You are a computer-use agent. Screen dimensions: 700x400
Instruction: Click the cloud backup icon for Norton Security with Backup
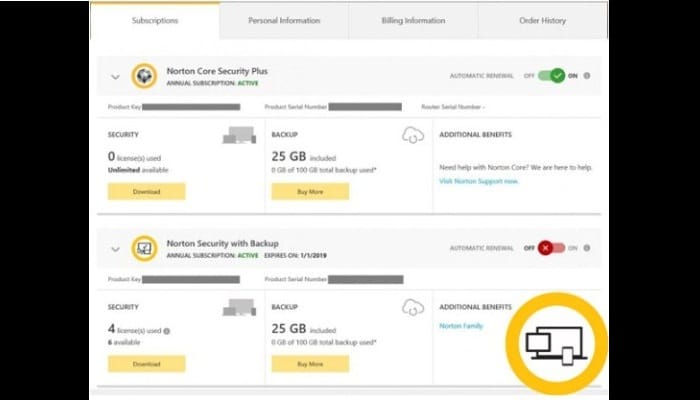[413, 307]
